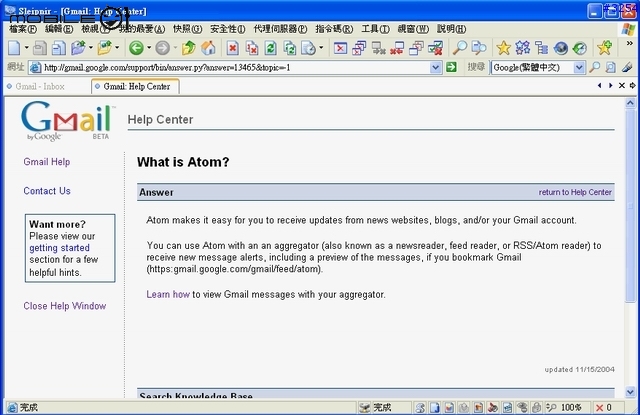The height and width of the screenshot is (415, 640).
Task: Click the green Back arrow button
Action: (136, 48)
